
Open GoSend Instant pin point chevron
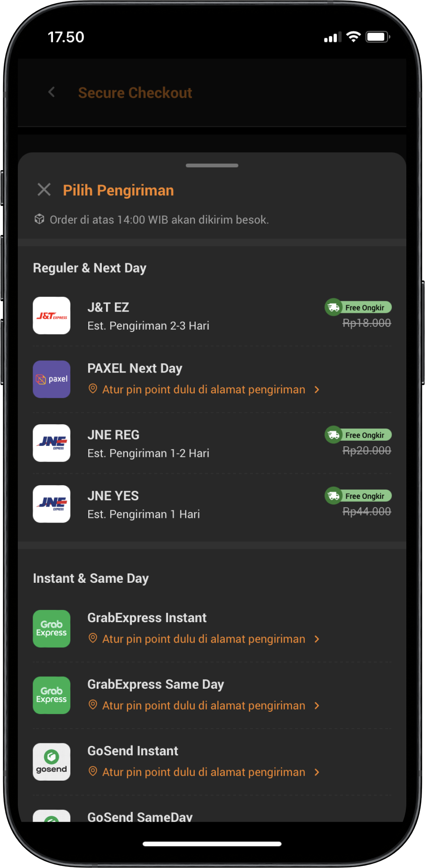click(317, 772)
